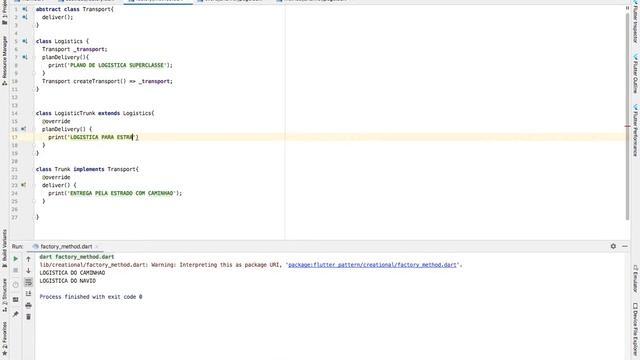The image size is (640, 360).
Task: Click the red error stripe marker near scrollbar
Action: coord(627,126)
